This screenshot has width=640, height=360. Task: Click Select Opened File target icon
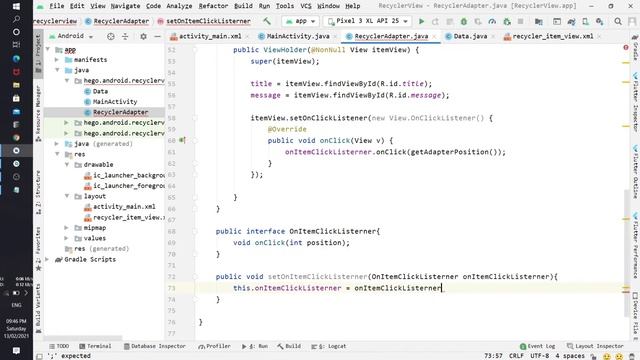(x=111, y=36)
